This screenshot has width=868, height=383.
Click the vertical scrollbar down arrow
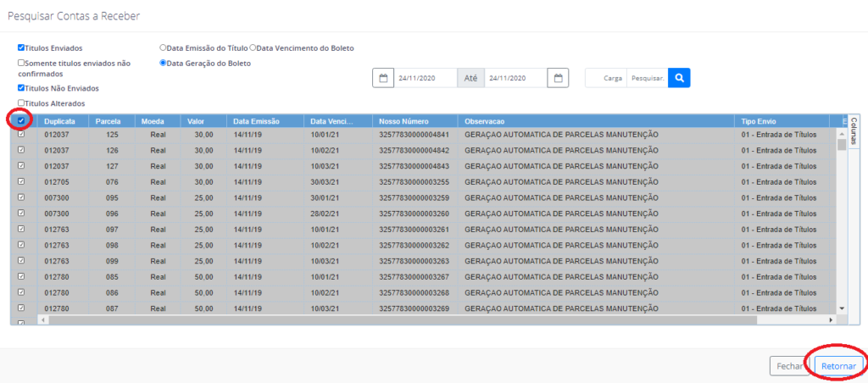coord(842,308)
